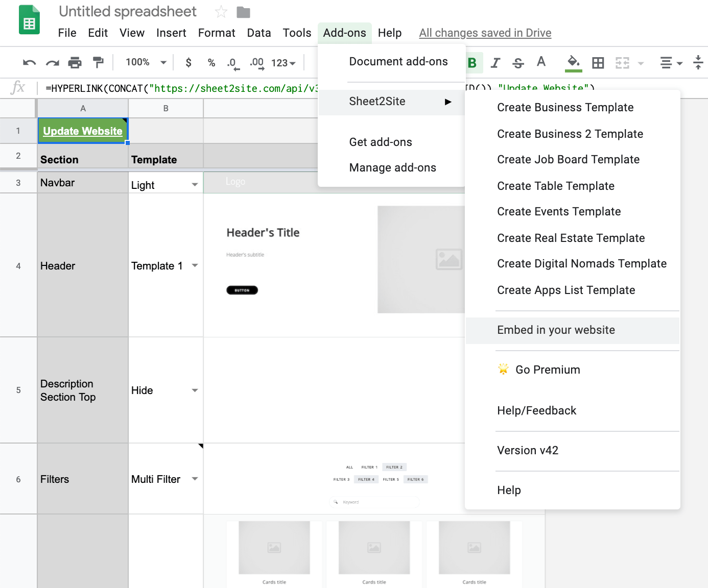Click All changes saved in Drive
This screenshot has height=588, width=708.
485,33
